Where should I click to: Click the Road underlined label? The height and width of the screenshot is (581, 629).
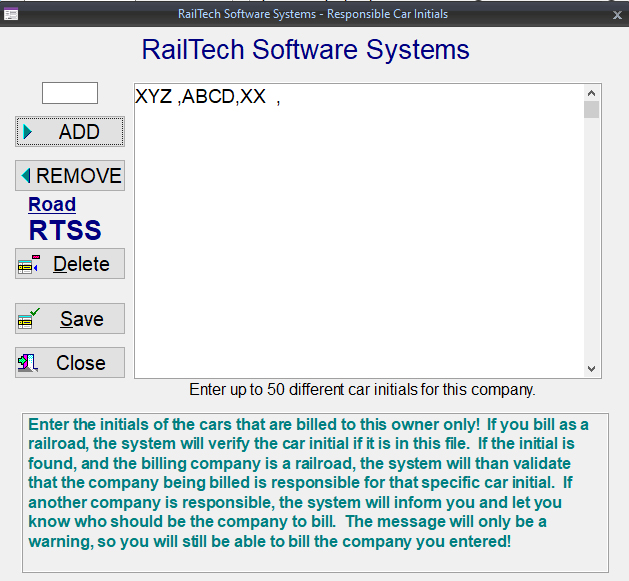pos(52,205)
